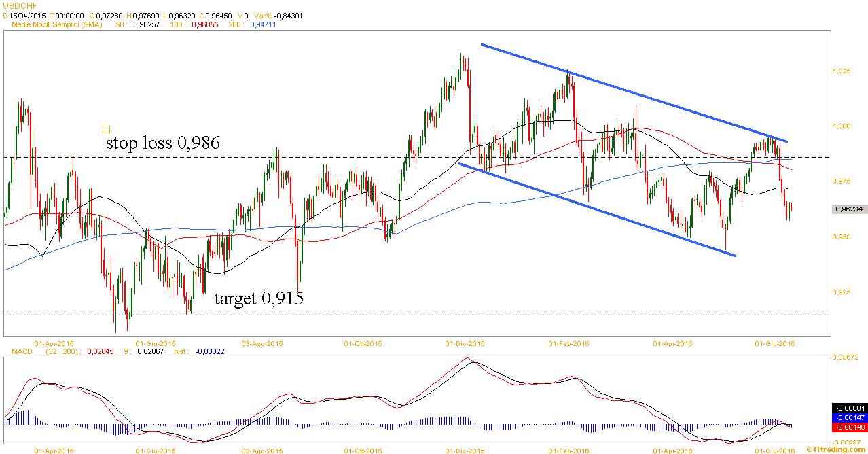Select the 'target 0,915' annotation text

(x=259, y=298)
